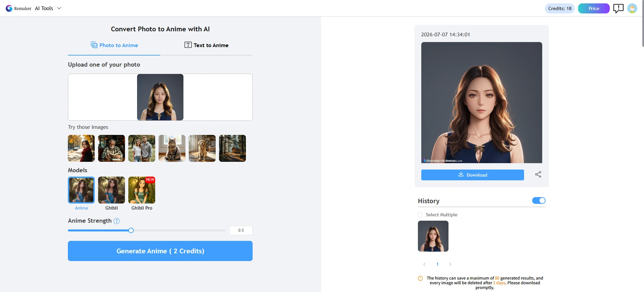Pick the Anime model thumbnail
The height and width of the screenshot is (292, 644).
81,190
